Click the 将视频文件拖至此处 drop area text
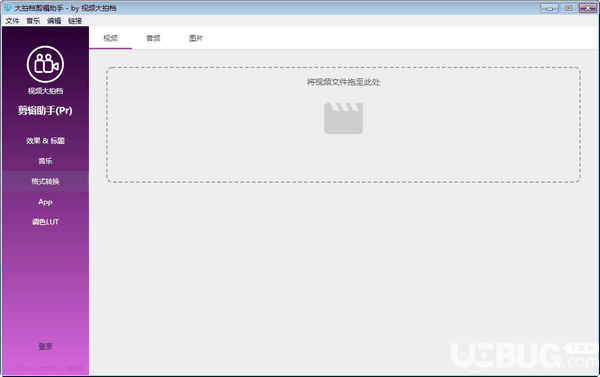The height and width of the screenshot is (377, 600). click(343, 82)
